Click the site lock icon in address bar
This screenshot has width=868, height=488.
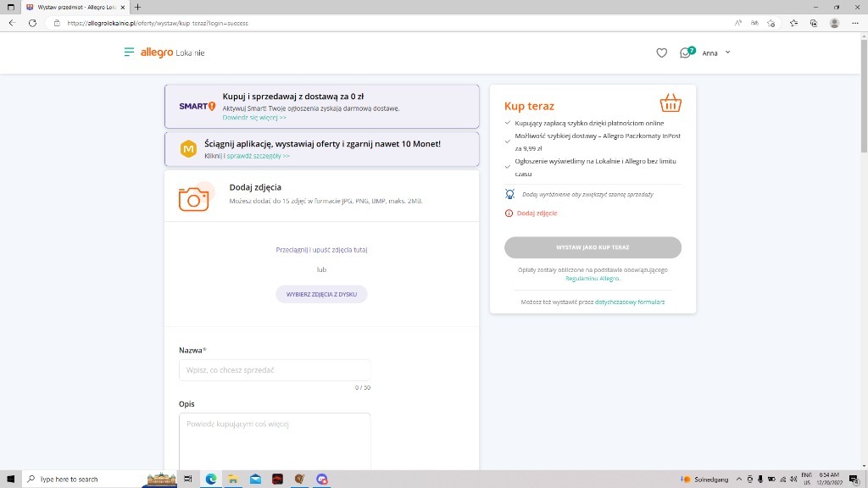pyautogui.click(x=57, y=23)
